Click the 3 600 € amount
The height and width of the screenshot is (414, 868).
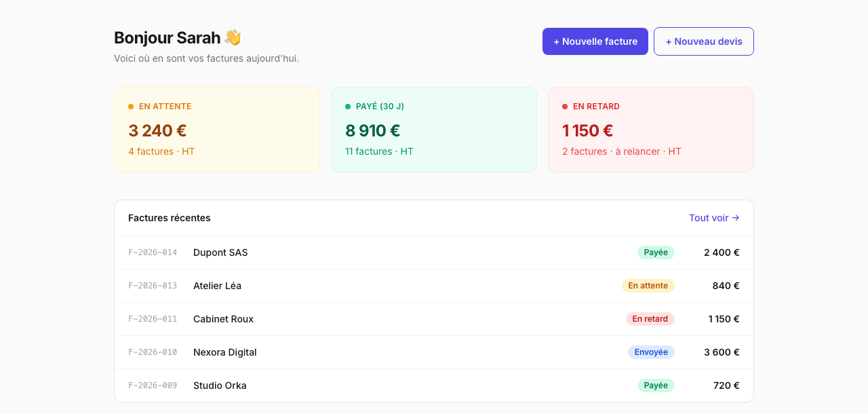pyautogui.click(x=722, y=352)
